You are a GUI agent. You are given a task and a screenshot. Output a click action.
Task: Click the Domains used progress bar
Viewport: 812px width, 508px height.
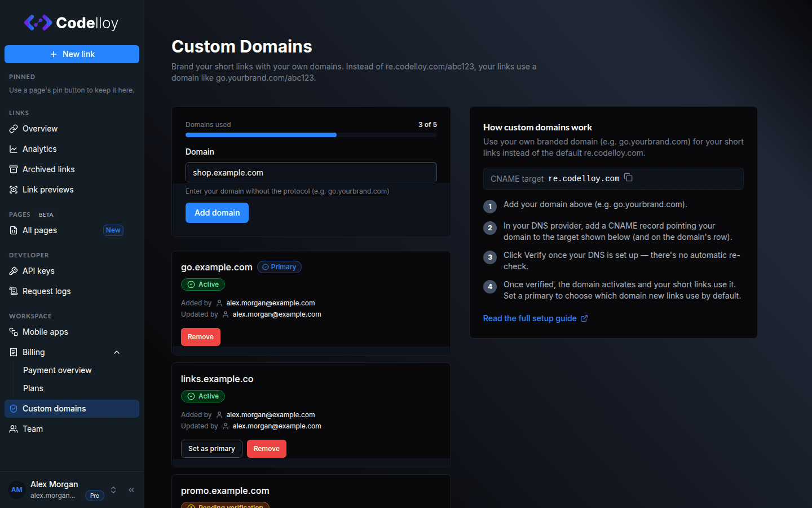point(311,135)
